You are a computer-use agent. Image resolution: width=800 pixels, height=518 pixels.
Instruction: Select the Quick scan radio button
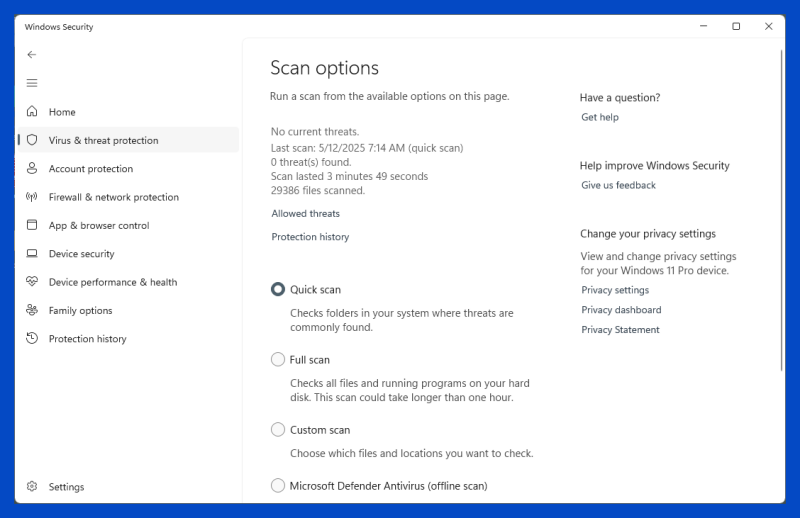(x=278, y=289)
